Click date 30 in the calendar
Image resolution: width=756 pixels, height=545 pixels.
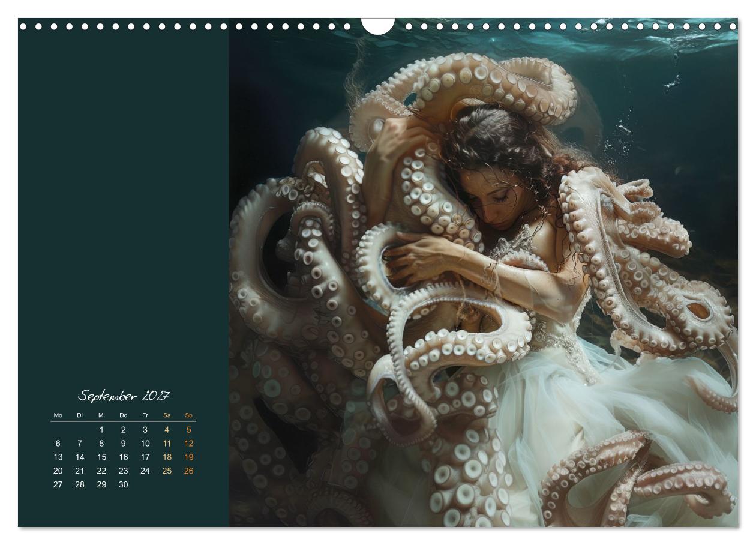click(x=123, y=485)
